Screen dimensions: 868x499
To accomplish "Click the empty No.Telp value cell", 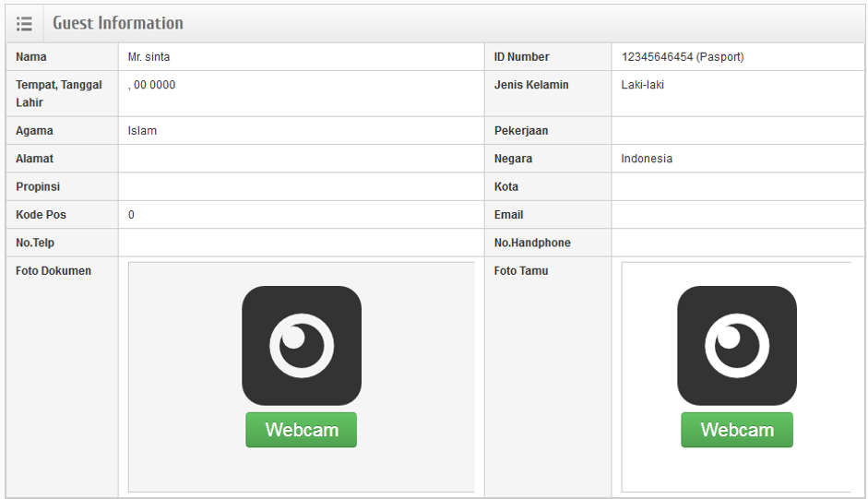I will (x=301, y=243).
